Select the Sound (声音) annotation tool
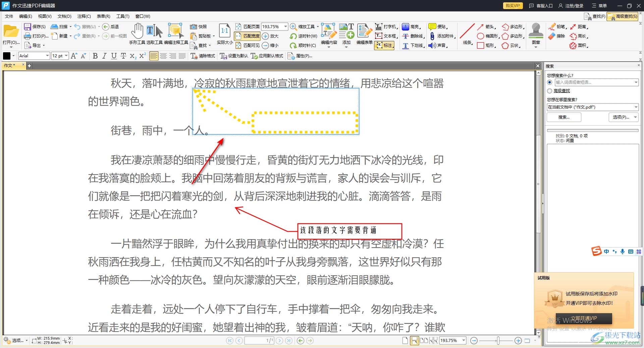 tap(438, 46)
